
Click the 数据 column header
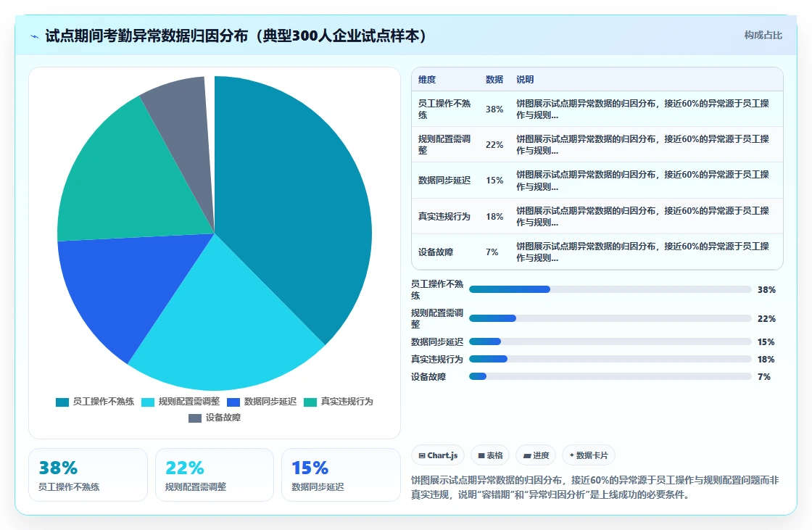point(494,80)
